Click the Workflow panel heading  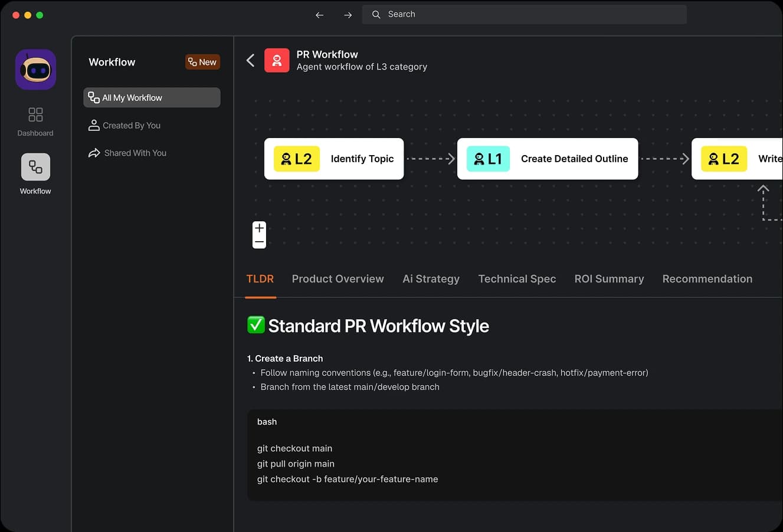[112, 62]
